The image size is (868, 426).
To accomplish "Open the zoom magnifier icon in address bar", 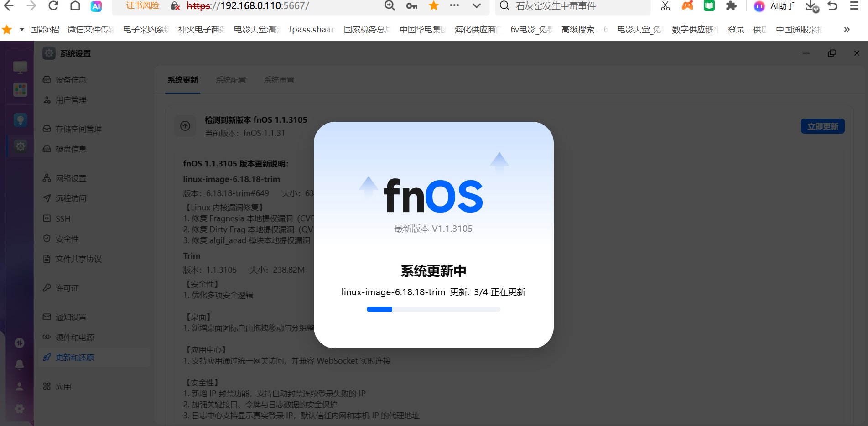I will 390,6.
